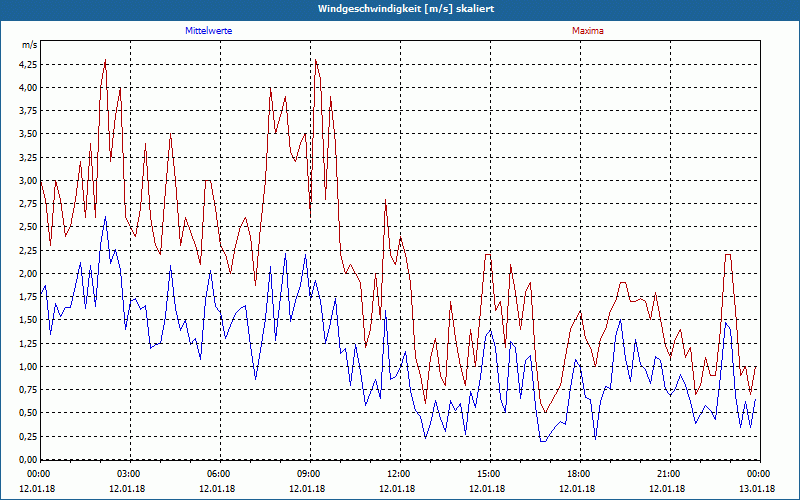
Task: Select the 2,25 y-axis value
Action: pyautogui.click(x=28, y=251)
